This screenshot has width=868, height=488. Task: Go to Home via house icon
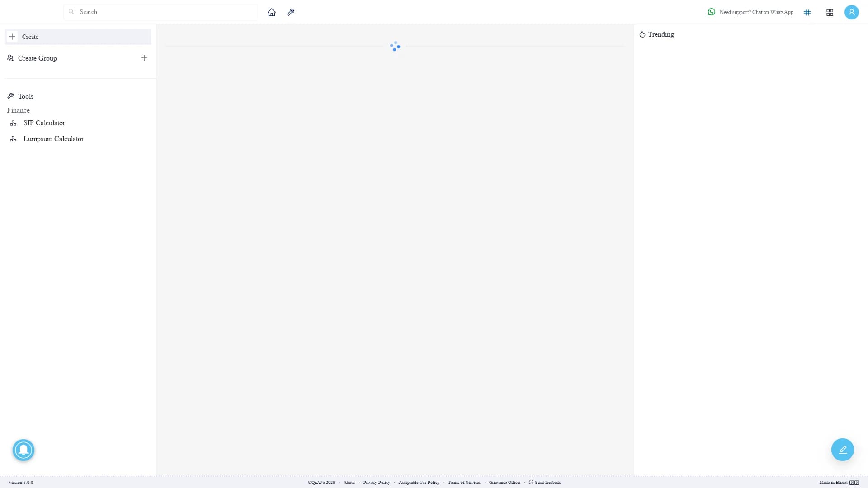[x=271, y=12]
